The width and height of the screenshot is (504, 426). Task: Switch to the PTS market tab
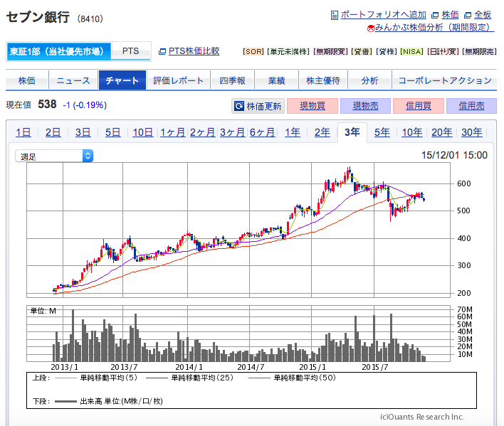pyautogui.click(x=131, y=51)
